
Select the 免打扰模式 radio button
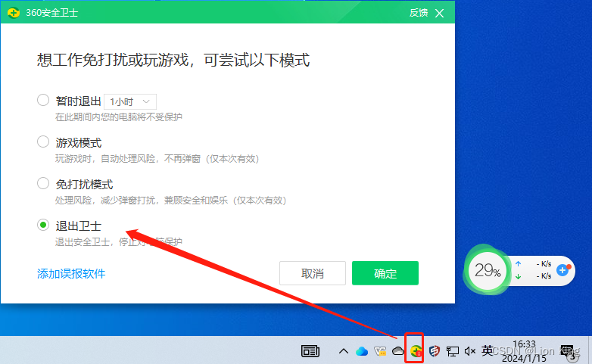point(43,183)
